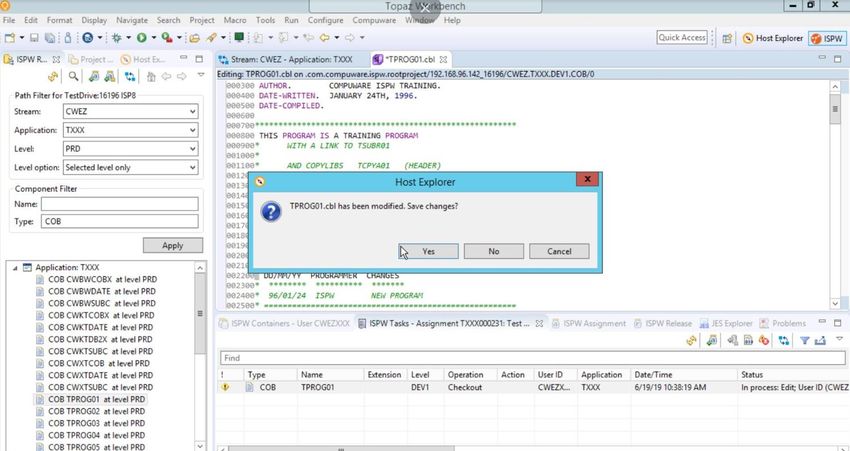Collapse the Application: TXXX tree node
850x451 pixels.
click(x=15, y=268)
